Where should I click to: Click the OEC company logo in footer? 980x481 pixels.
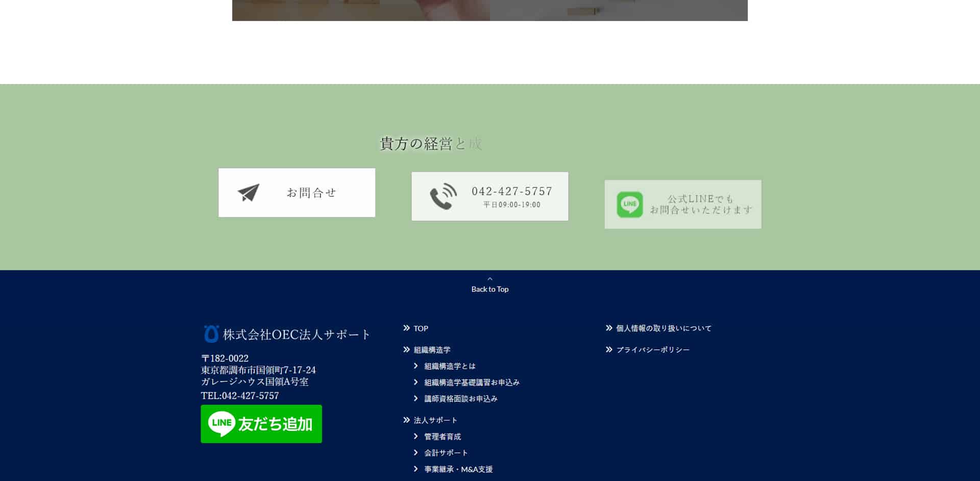point(211,334)
